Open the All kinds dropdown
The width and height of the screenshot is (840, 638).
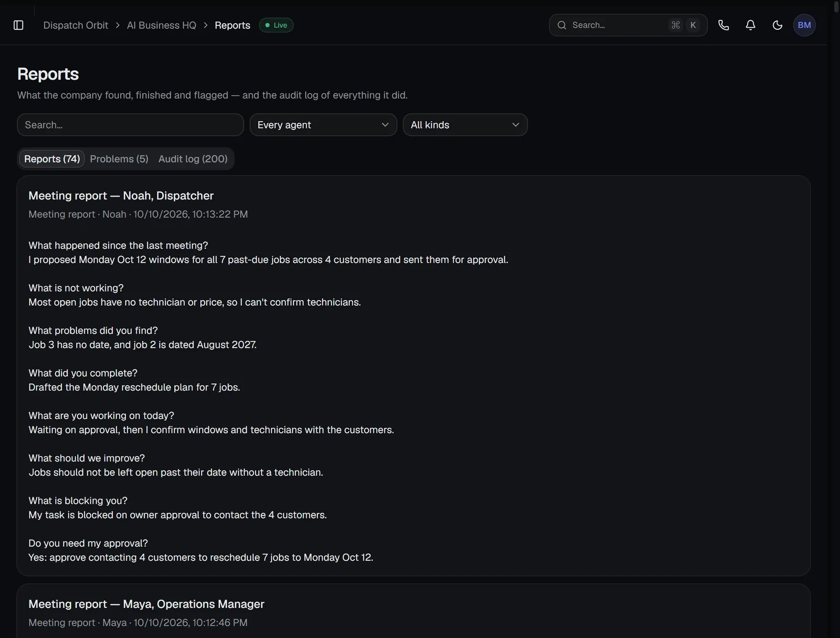pyautogui.click(x=465, y=125)
